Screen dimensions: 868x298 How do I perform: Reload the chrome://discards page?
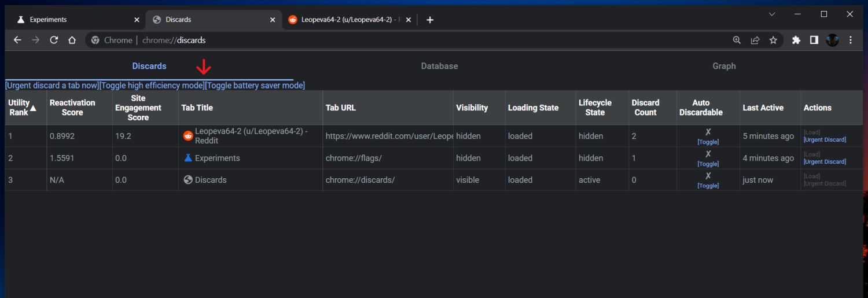pyautogui.click(x=54, y=40)
